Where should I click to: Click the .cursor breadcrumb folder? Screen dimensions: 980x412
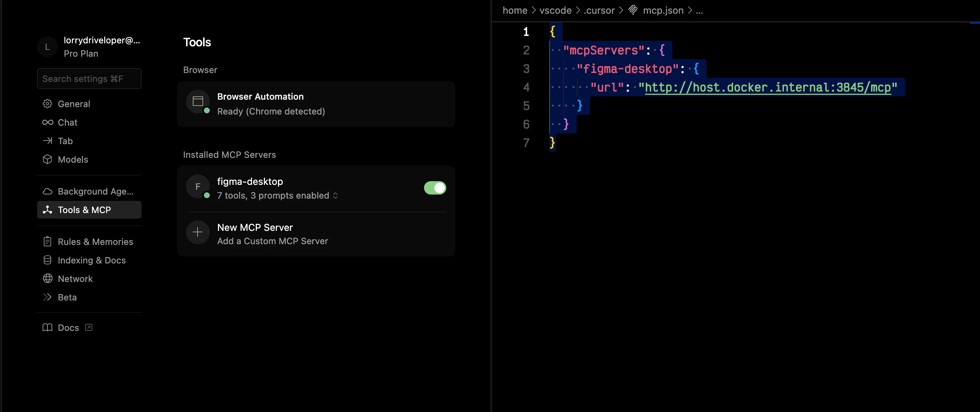point(599,10)
